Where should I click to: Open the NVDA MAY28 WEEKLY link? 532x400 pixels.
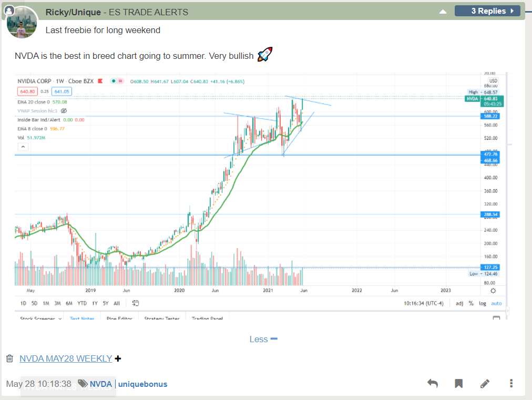click(x=66, y=358)
